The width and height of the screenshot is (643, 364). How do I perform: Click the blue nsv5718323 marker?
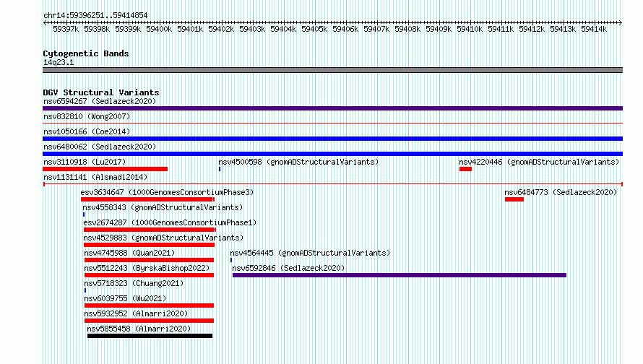[85, 290]
